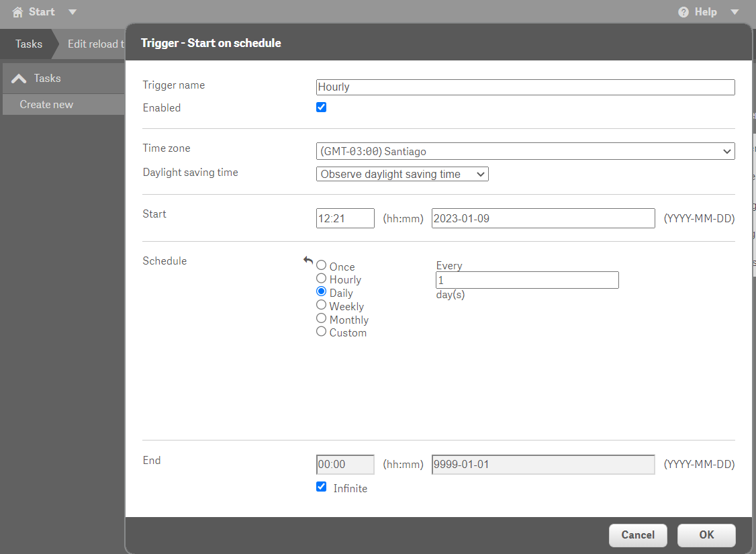756x554 pixels.
Task: Confirm the trigger with OK
Action: point(706,535)
